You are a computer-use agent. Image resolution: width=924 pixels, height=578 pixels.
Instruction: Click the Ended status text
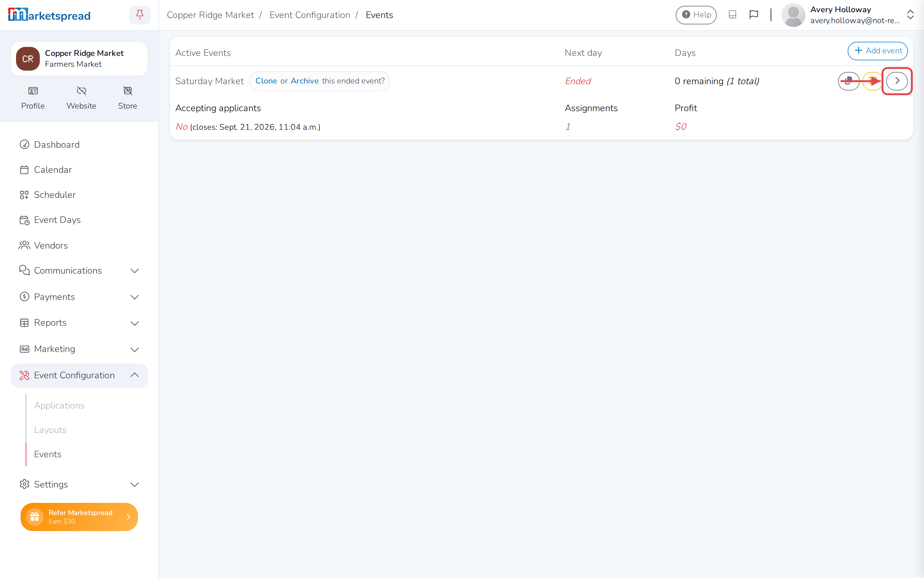pos(578,81)
